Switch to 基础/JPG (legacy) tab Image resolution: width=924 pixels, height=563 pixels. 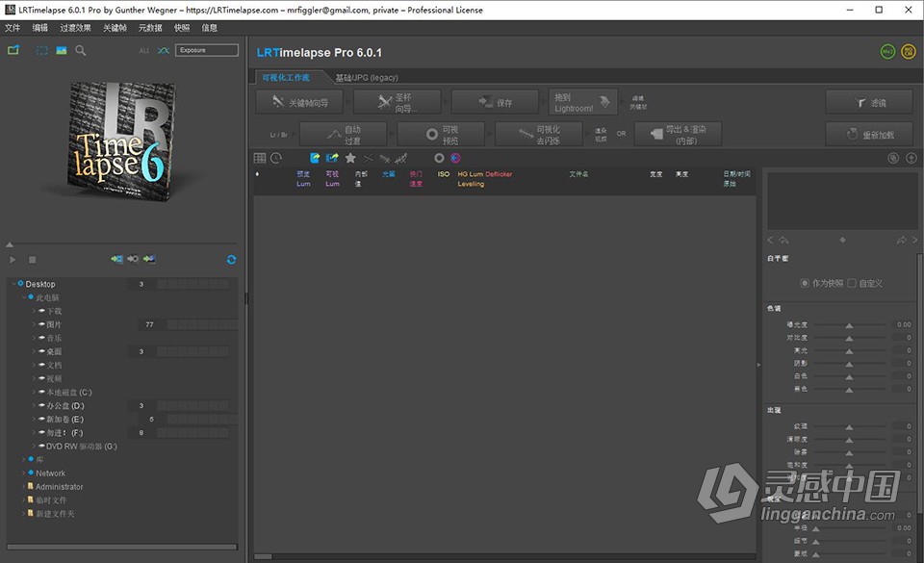point(367,78)
